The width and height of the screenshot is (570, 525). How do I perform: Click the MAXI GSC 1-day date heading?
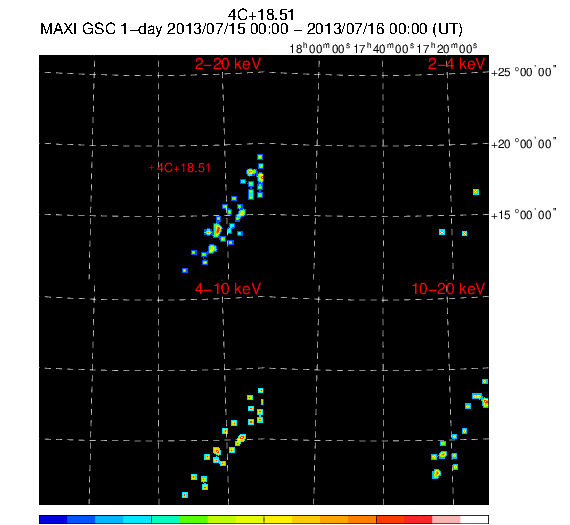[x=251, y=29]
